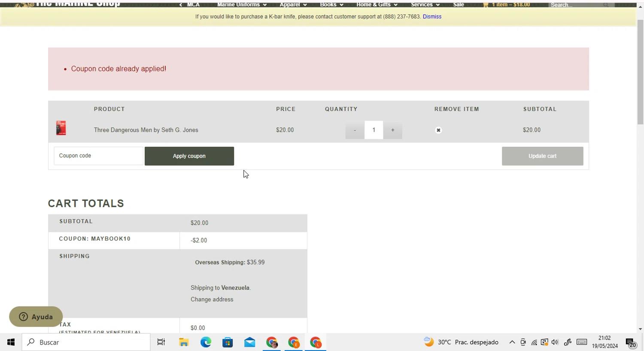Screen dimensions: 644x351
Task: Click the Overseas Shipping $35.99 text
Action: coord(230,262)
